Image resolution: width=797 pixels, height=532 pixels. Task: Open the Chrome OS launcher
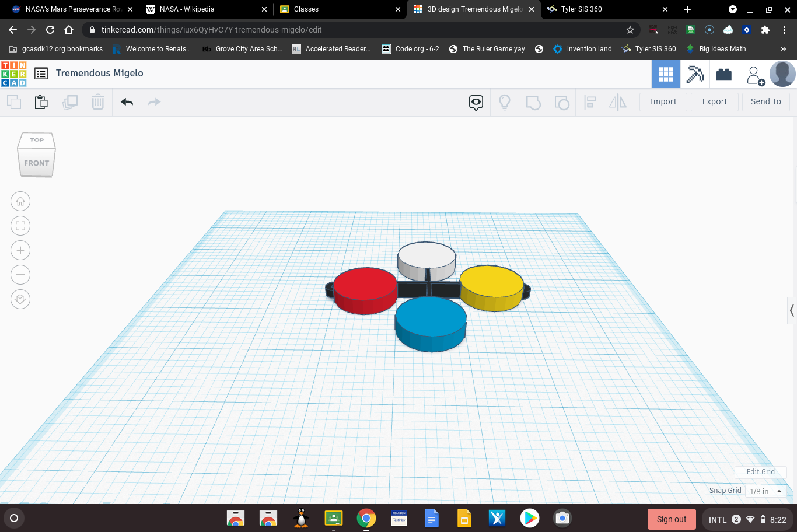[14, 518]
